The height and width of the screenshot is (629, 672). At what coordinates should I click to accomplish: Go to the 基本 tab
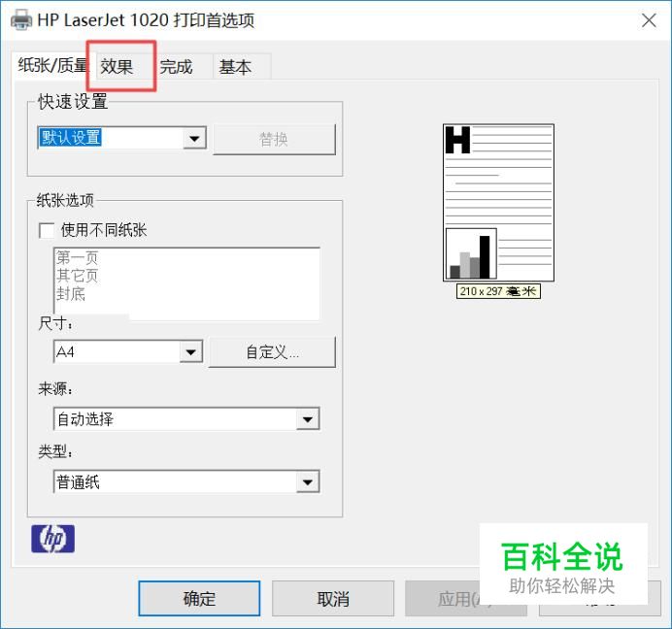[242, 67]
